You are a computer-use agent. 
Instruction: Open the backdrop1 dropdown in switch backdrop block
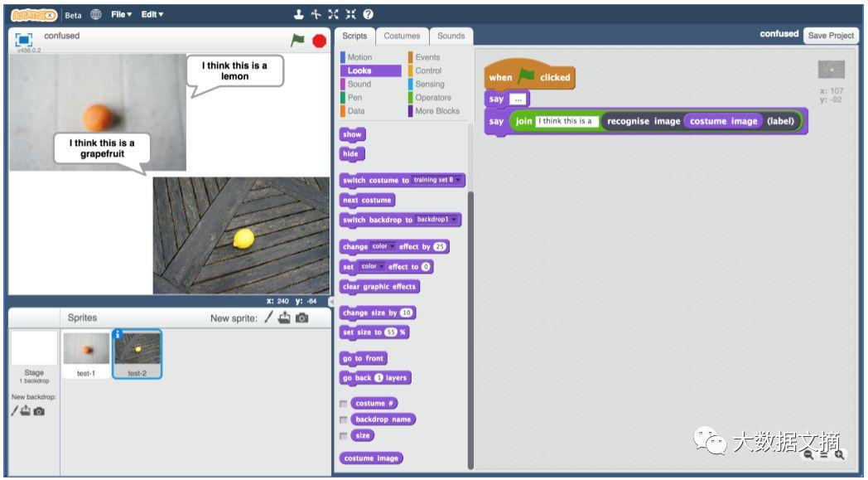[436, 220]
